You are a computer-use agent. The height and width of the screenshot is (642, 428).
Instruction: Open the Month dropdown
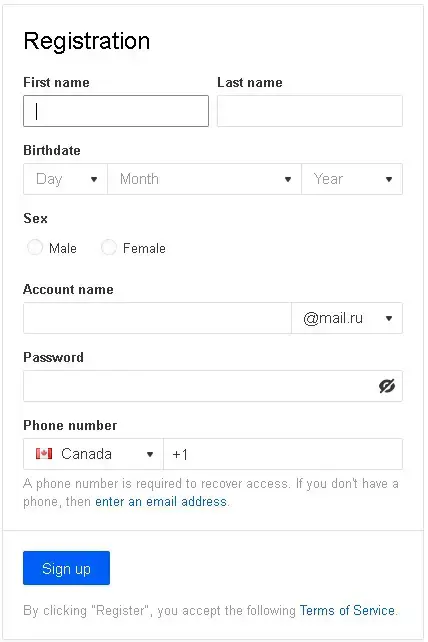(x=204, y=179)
